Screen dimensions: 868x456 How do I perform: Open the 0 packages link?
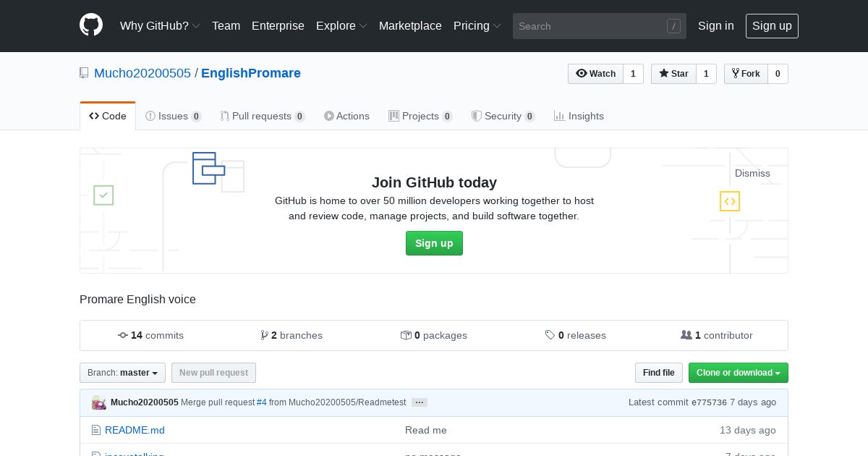pyautogui.click(x=434, y=335)
